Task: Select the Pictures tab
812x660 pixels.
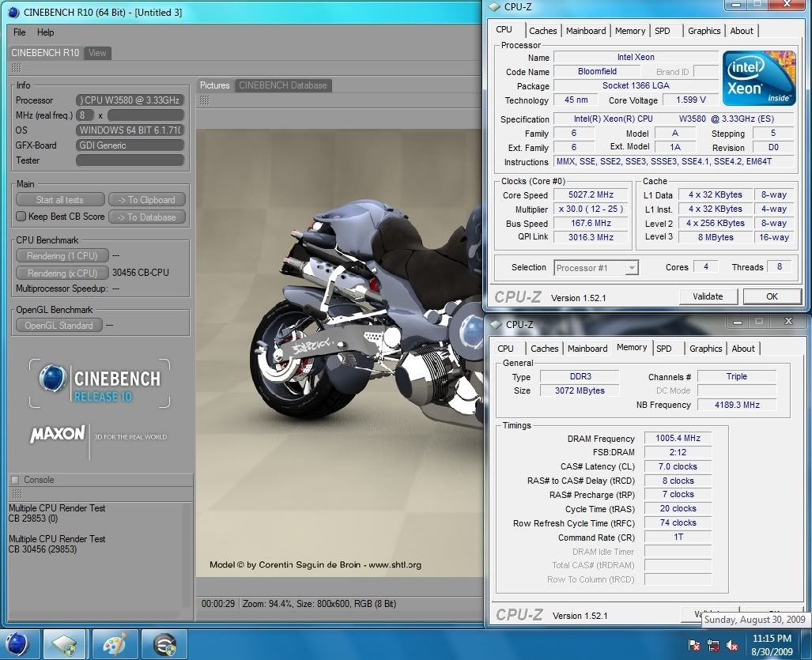Action: [x=215, y=85]
